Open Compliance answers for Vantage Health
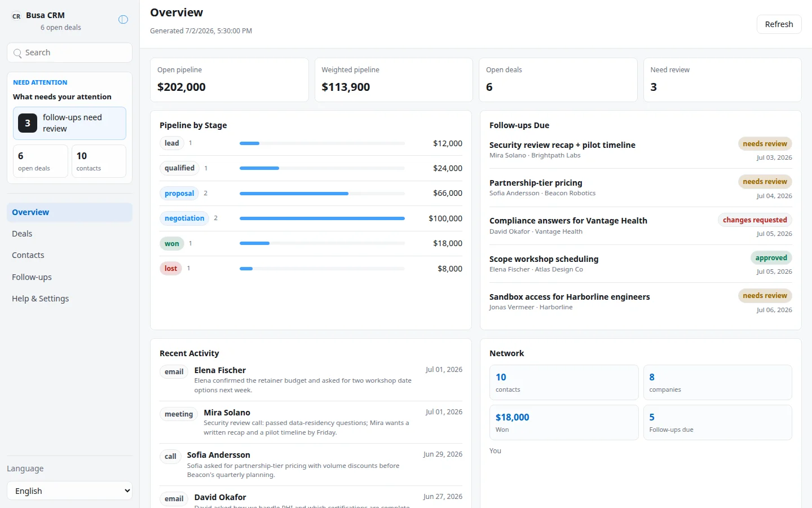812x508 pixels. (568, 221)
